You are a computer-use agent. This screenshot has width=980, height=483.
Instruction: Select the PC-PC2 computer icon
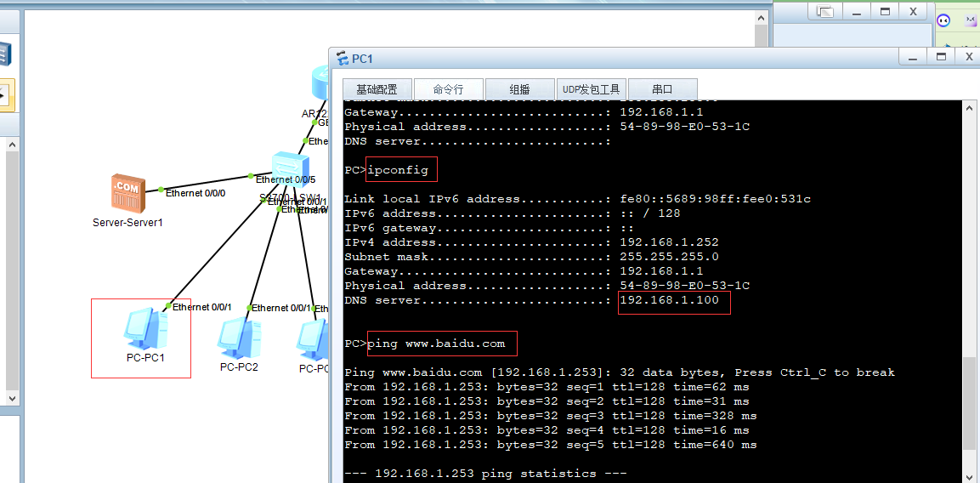pyautogui.click(x=240, y=338)
